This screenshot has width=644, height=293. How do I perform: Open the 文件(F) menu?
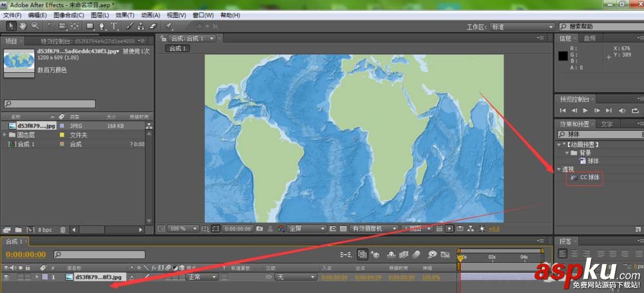12,15
